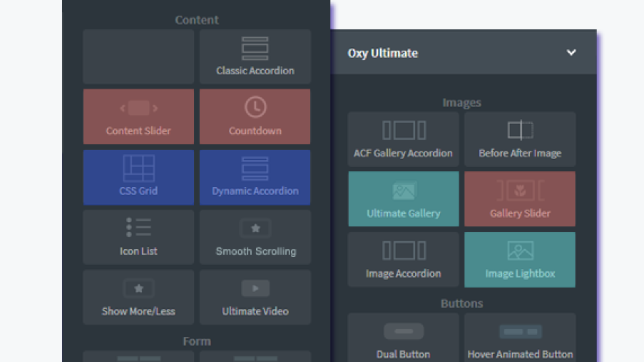Choose the Image Lightbox element
The height and width of the screenshot is (362, 644).
pos(520,259)
